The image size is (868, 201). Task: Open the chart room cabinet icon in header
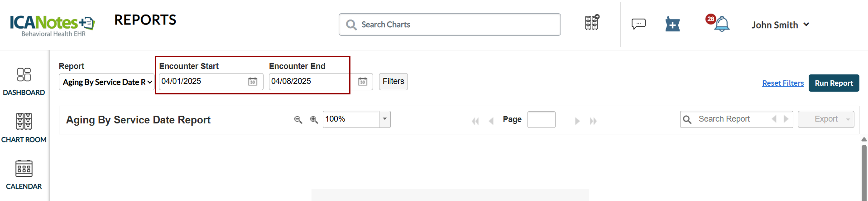coord(592,23)
